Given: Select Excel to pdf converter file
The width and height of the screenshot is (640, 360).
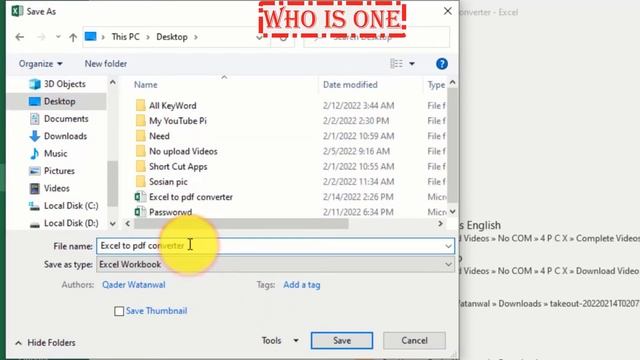Looking at the screenshot, I should tap(191, 197).
